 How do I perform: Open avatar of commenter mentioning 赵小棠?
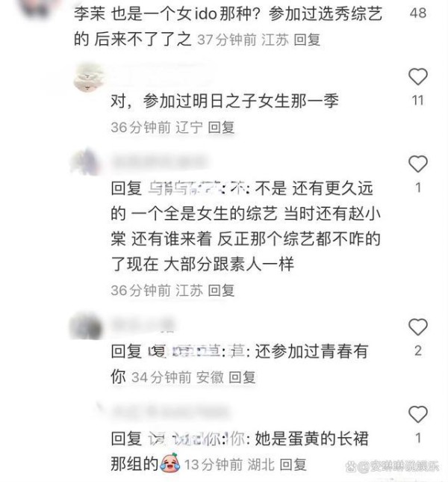pyautogui.click(x=86, y=162)
